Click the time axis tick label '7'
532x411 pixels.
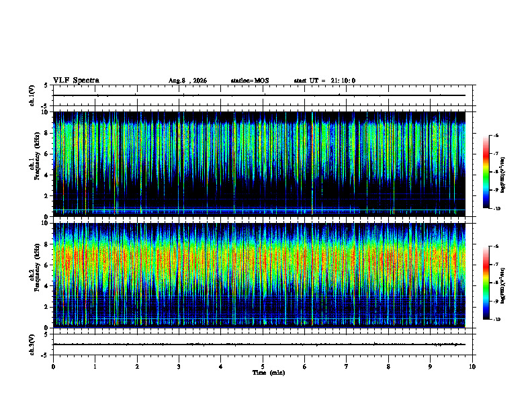(x=347, y=367)
